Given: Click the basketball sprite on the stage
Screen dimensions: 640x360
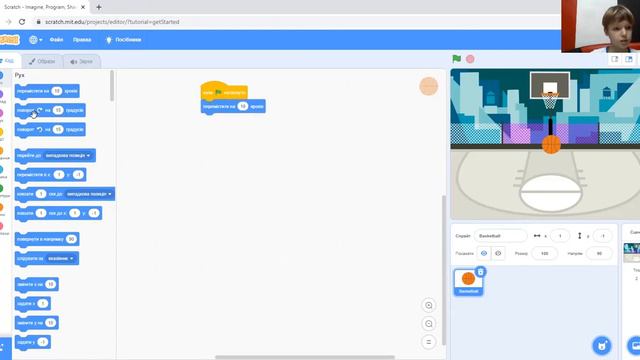Looking at the screenshot, I should tap(551, 144).
